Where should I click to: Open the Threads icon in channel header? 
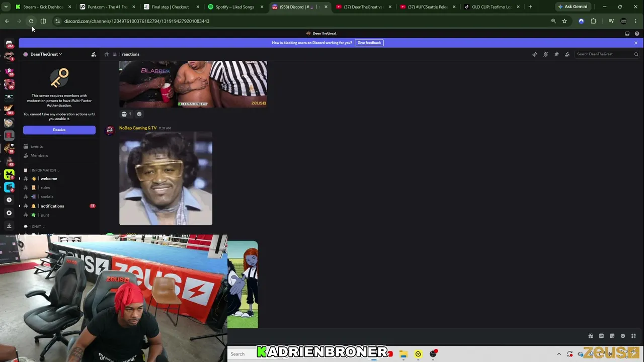pyautogui.click(x=535, y=54)
